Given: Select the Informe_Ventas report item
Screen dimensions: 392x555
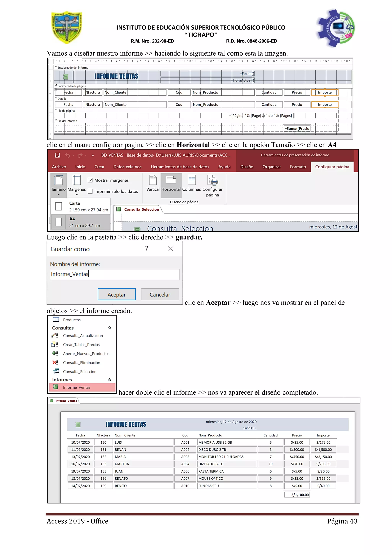Looking at the screenshot, I should [x=82, y=387].
